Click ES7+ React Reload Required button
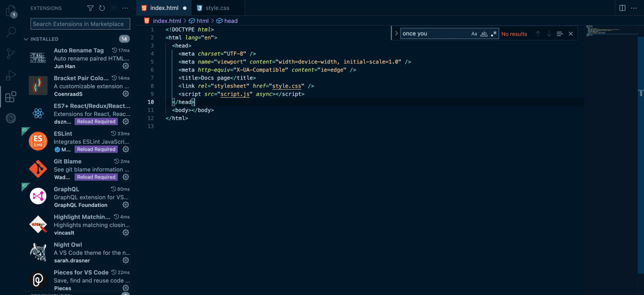This screenshot has height=295, width=644. coord(96,122)
